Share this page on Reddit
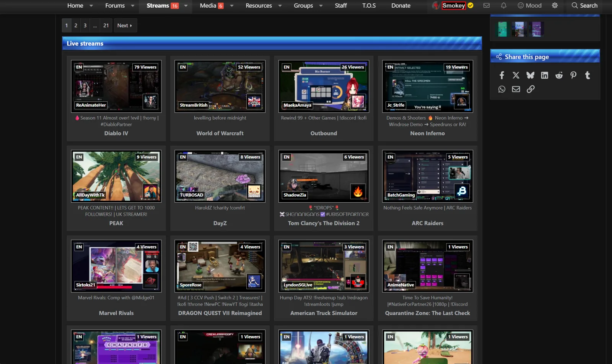 pyautogui.click(x=559, y=75)
